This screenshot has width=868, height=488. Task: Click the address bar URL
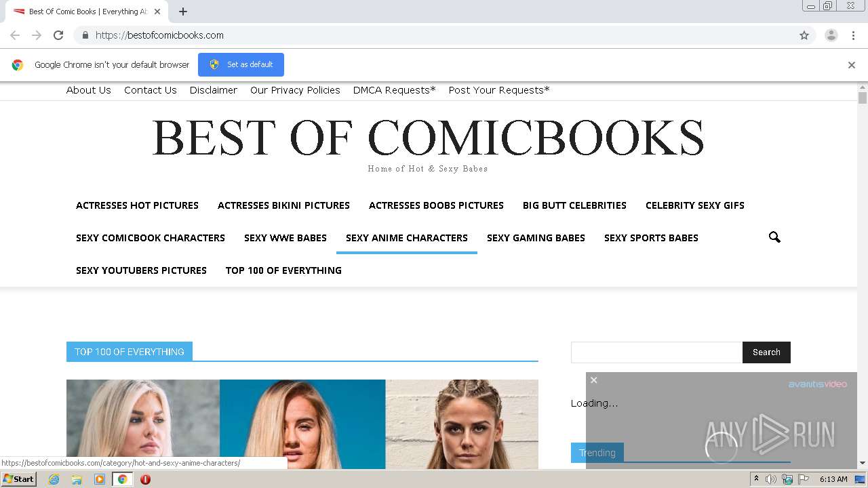click(159, 35)
